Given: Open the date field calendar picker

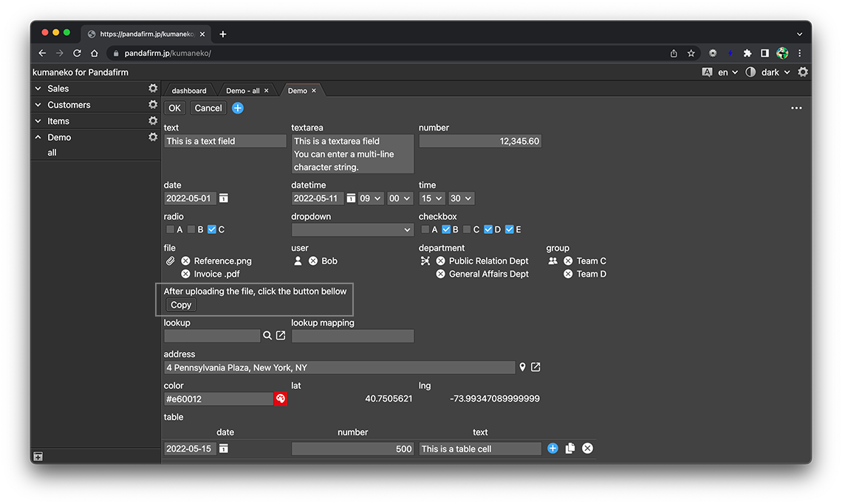Looking at the screenshot, I should pyautogui.click(x=224, y=199).
